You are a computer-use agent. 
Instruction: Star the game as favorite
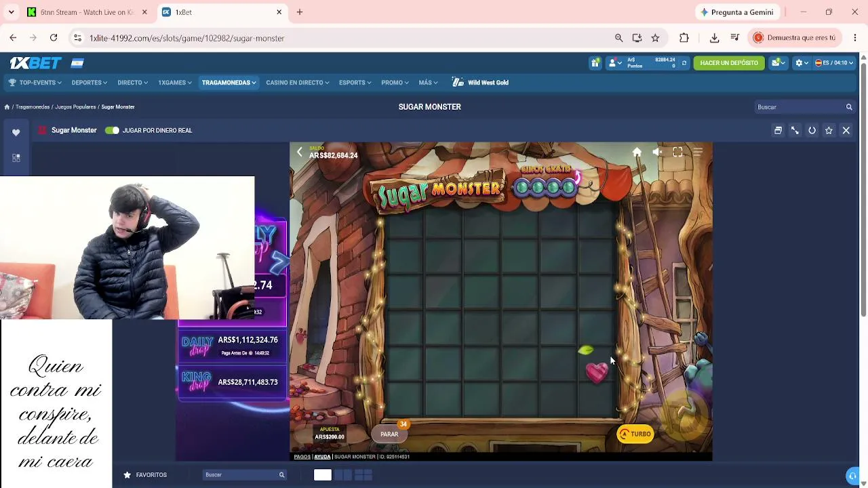coord(829,130)
